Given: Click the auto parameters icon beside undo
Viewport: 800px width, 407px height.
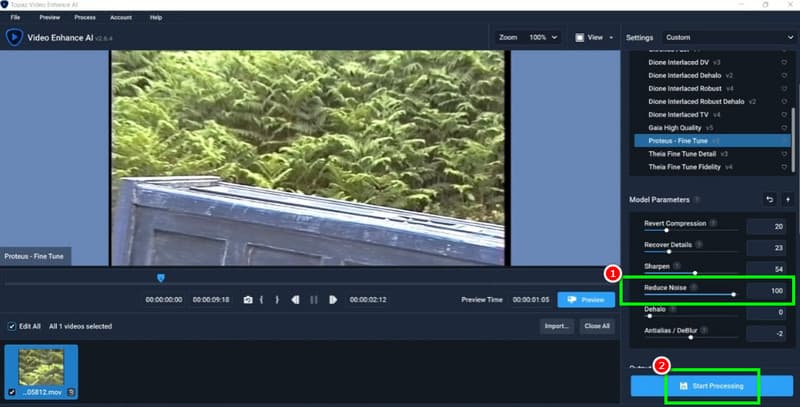Looking at the screenshot, I should tap(788, 199).
